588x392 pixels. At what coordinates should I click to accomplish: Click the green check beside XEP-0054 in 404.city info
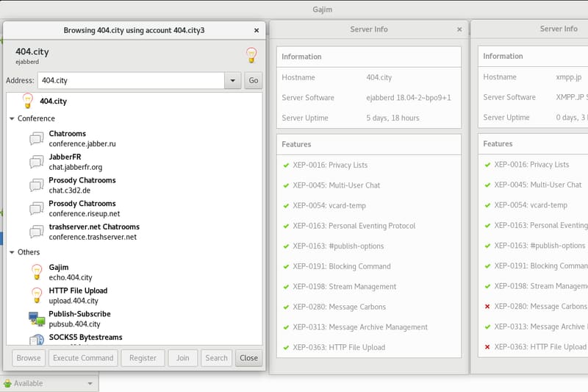286,206
